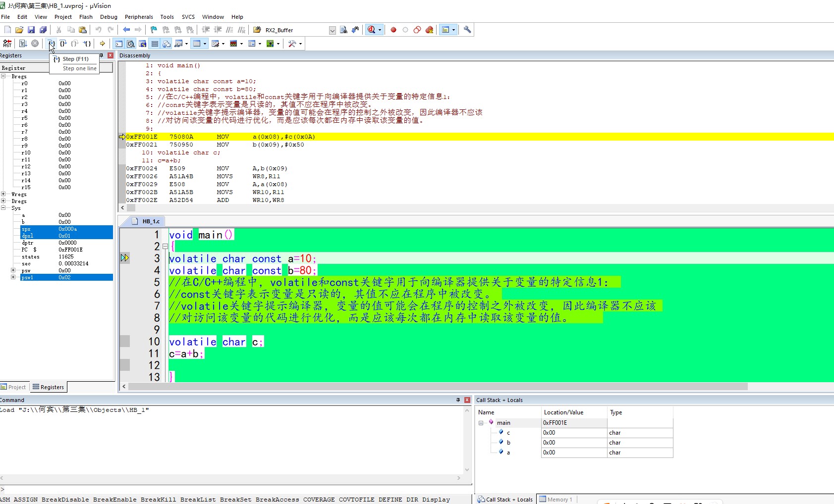Viewport: 834px width, 504px height.
Task: Click the Open file icon
Action: (19, 30)
